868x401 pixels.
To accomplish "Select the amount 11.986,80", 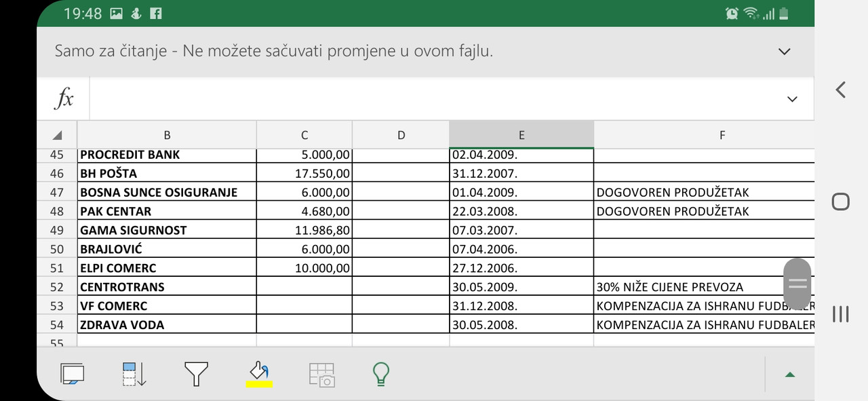I will [x=304, y=230].
